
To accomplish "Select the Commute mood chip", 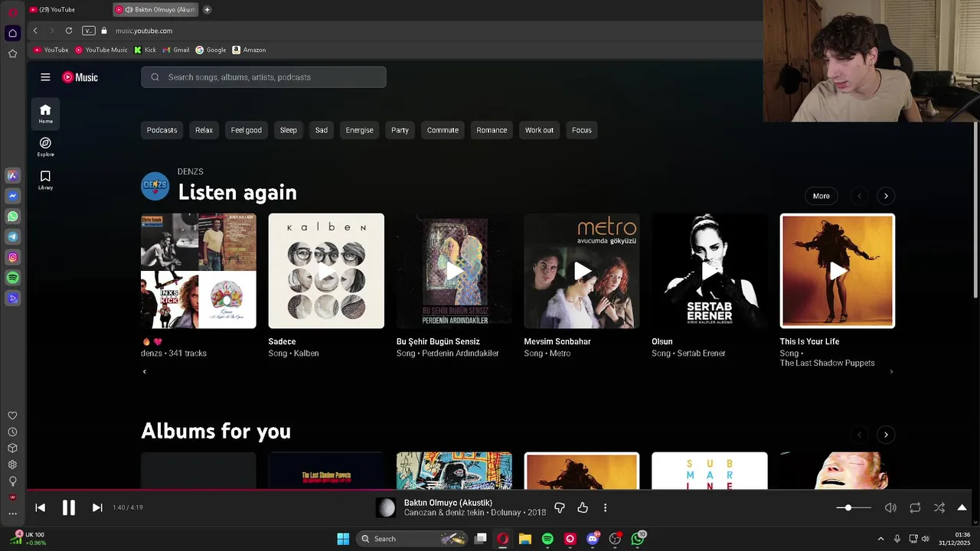I will point(443,130).
